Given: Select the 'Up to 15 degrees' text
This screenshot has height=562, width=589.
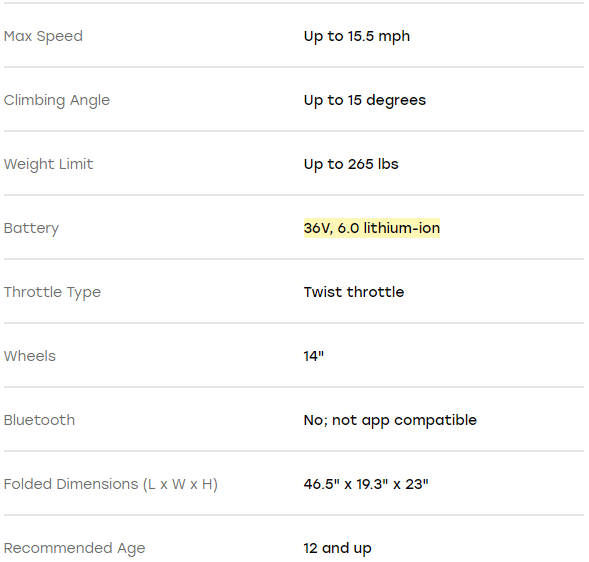Looking at the screenshot, I should pyautogui.click(x=365, y=100).
